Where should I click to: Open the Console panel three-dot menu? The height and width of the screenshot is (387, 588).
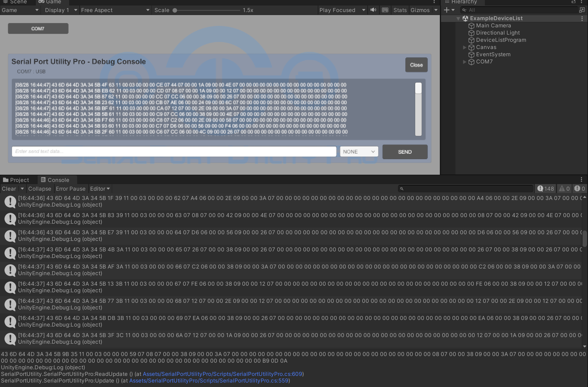pos(581,180)
